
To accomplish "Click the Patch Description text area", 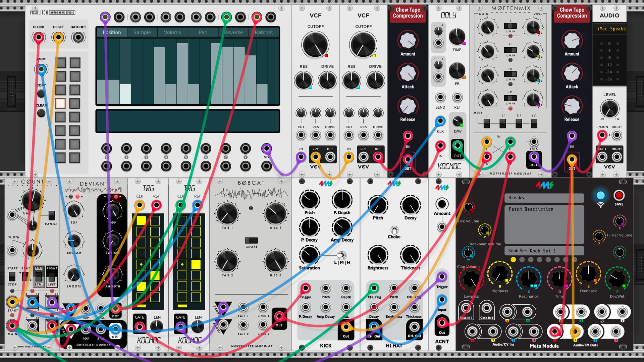I will click(x=544, y=224).
